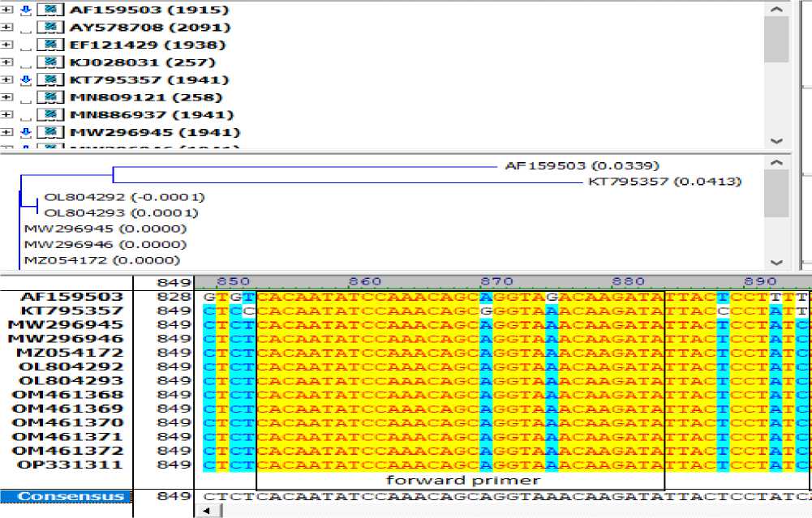Select the Consensus row label

pyautogui.click(x=66, y=496)
